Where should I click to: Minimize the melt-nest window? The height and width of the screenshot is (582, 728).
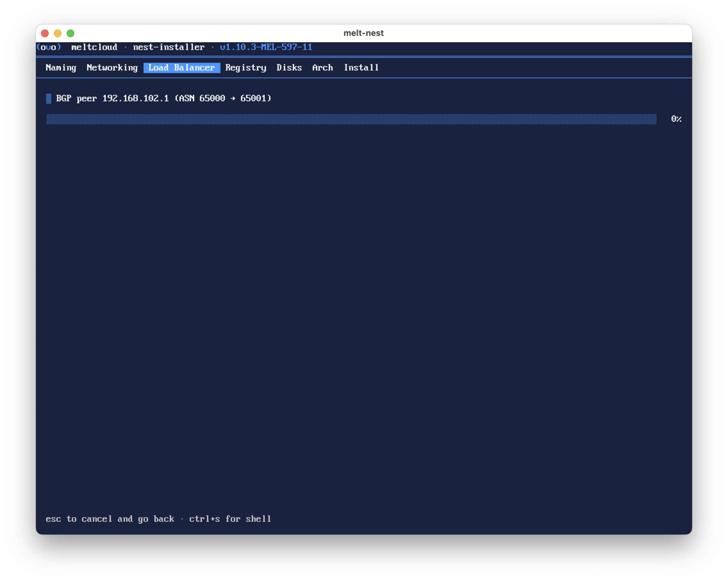tap(58, 33)
